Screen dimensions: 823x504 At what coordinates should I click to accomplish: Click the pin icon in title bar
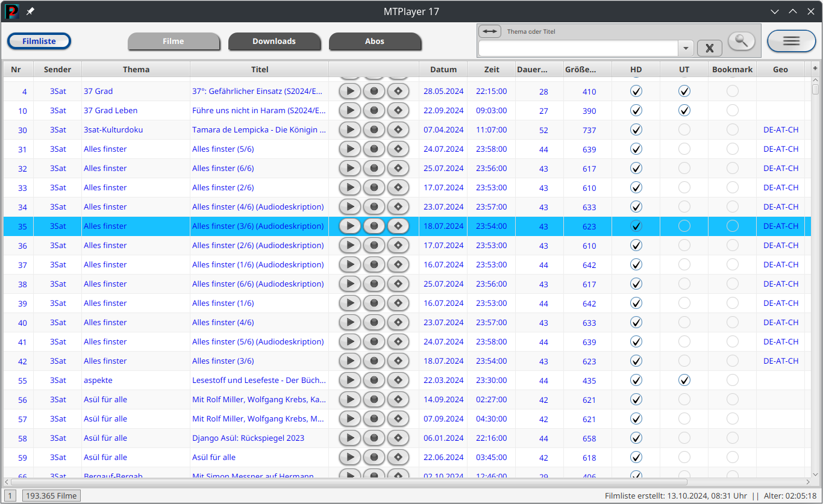(x=30, y=11)
